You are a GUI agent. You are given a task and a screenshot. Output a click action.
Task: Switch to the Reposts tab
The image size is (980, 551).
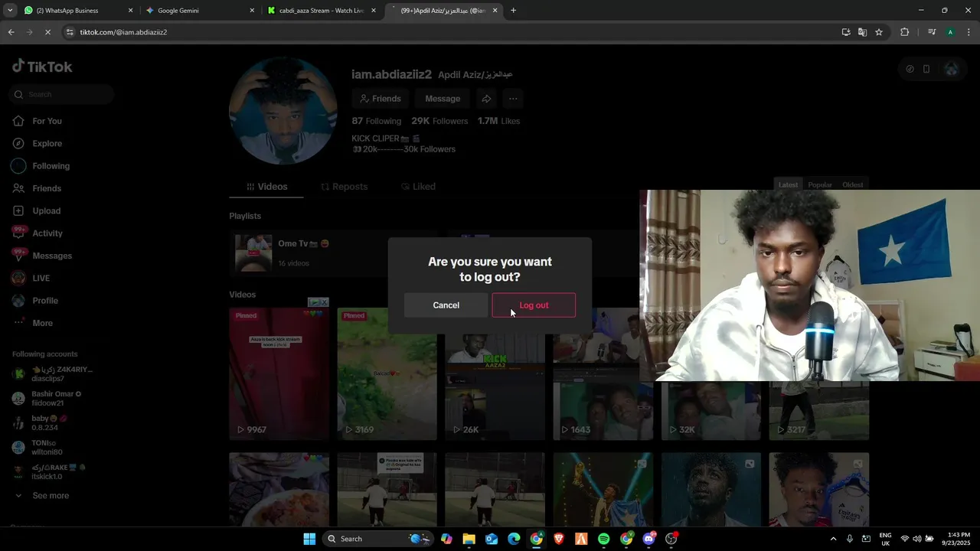344,187
